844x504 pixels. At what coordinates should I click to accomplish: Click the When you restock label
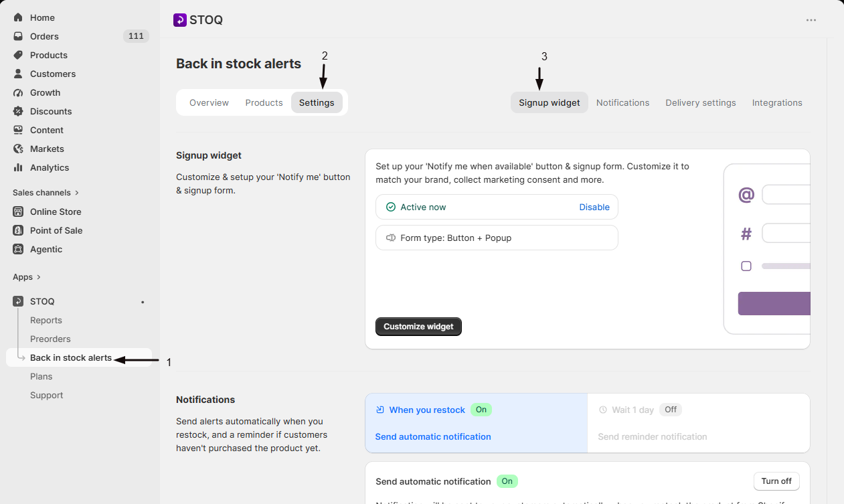tap(427, 410)
